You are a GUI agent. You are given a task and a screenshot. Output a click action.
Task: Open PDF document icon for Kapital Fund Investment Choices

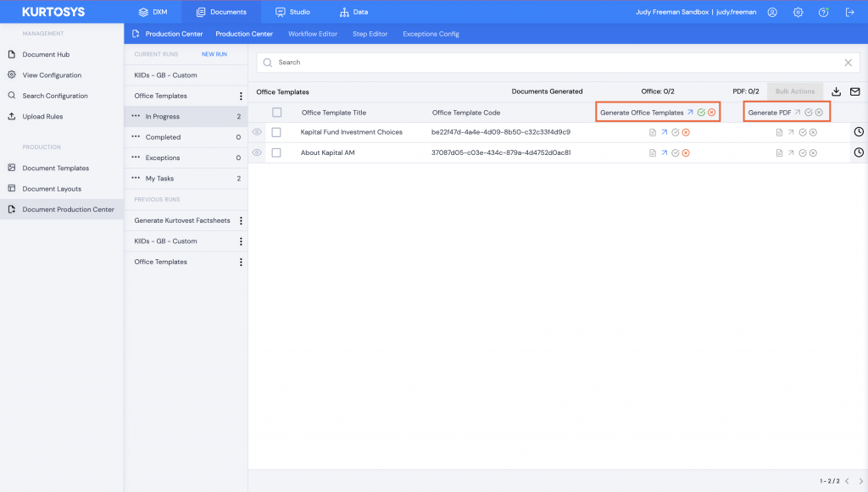[x=780, y=133]
